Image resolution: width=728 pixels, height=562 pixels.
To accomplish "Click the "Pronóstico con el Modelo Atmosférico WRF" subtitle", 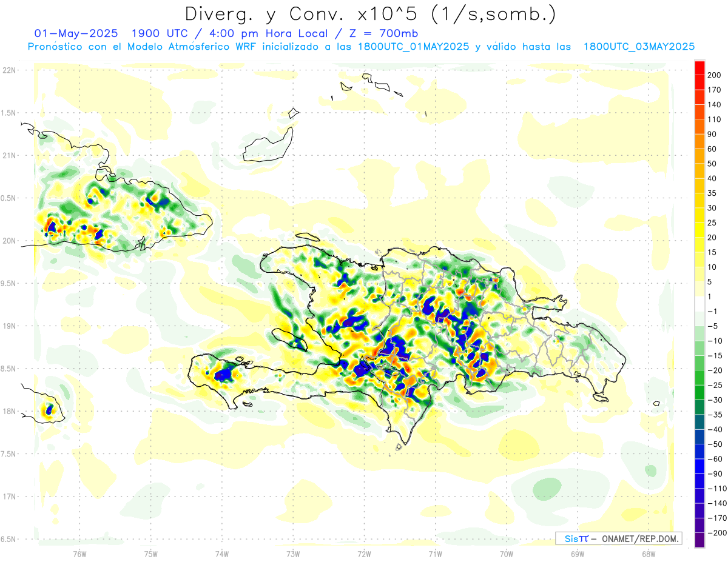I will point(141,47).
